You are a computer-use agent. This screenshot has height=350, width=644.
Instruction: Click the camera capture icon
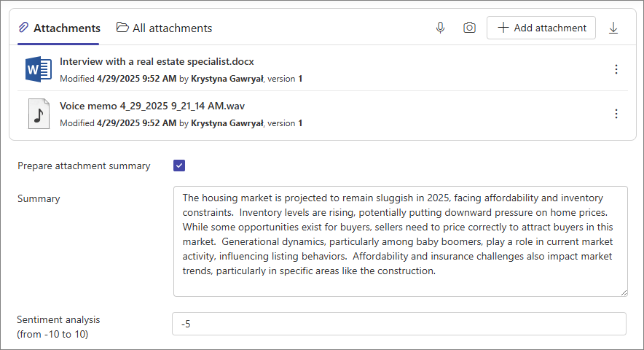point(469,28)
